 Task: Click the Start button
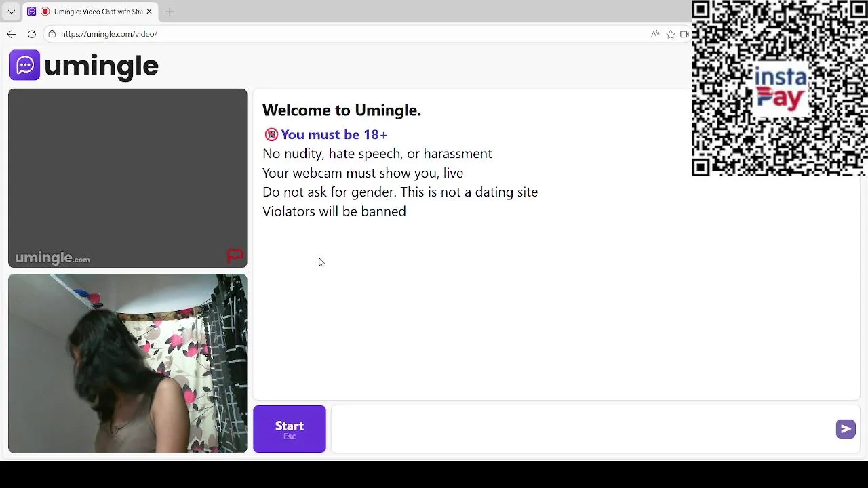coord(290,429)
